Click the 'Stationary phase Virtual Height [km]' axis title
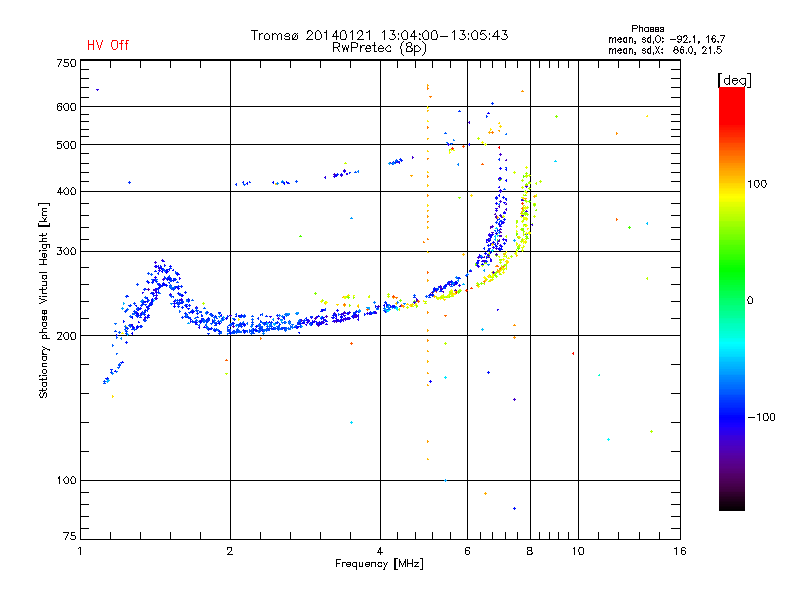Screen dimensions: 800x600 [44, 301]
